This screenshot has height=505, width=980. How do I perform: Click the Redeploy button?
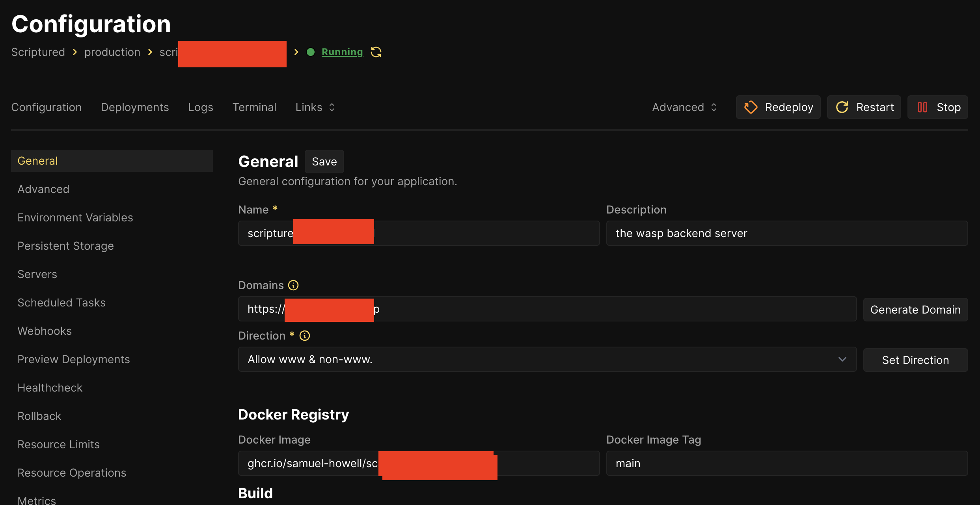pyautogui.click(x=778, y=107)
